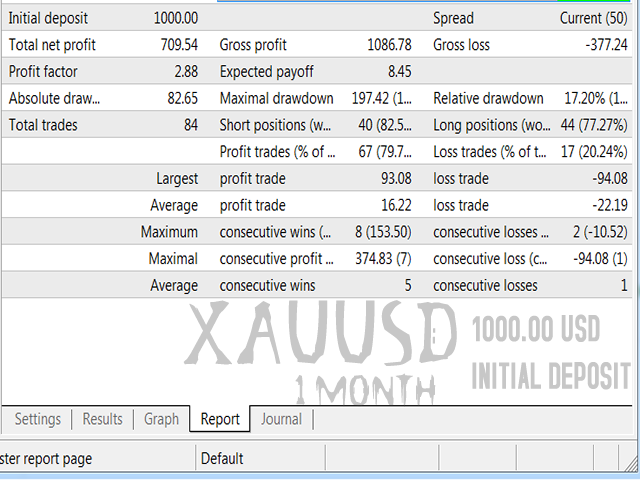Open the Results tab

(x=102, y=419)
